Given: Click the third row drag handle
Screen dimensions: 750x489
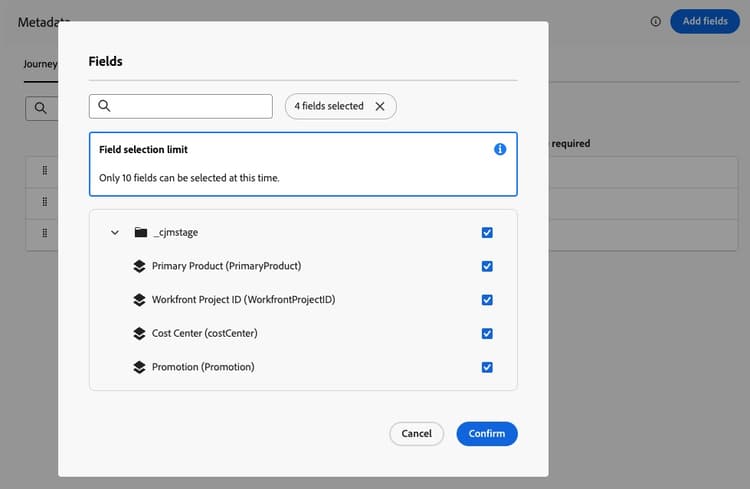Looking at the screenshot, I should point(45,233).
